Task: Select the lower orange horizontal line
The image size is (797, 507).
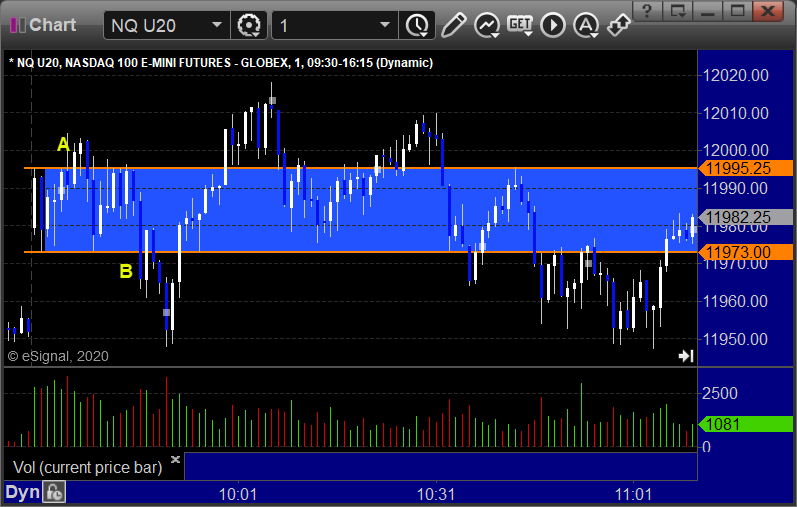Action: 361,252
